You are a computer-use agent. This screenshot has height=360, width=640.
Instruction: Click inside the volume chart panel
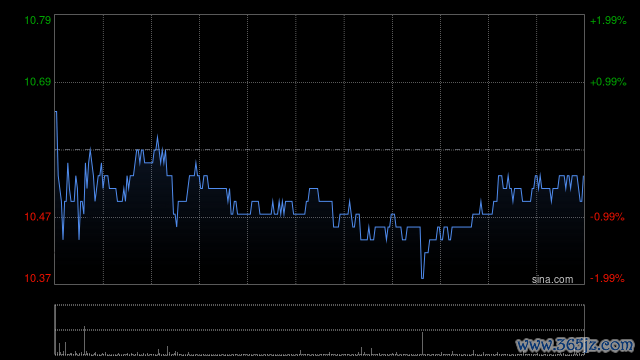319,329
